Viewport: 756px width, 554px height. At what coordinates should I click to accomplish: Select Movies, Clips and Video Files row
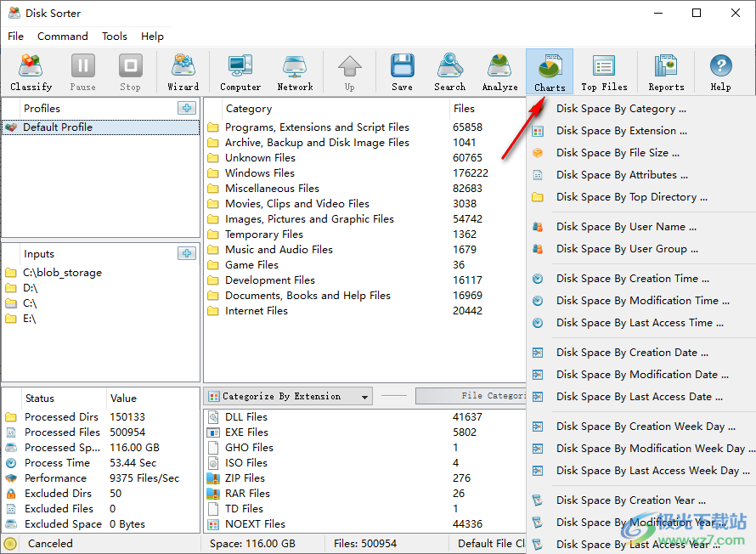click(364, 204)
